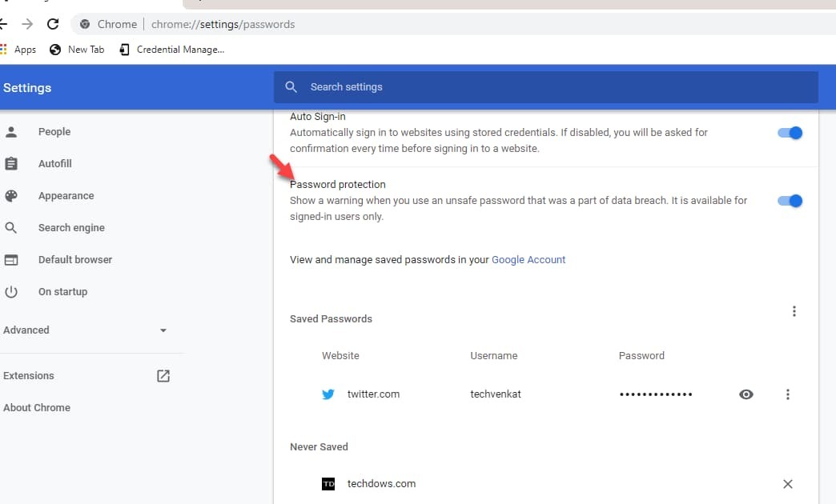
Task: Select Search engine in sidebar
Action: coord(71,228)
